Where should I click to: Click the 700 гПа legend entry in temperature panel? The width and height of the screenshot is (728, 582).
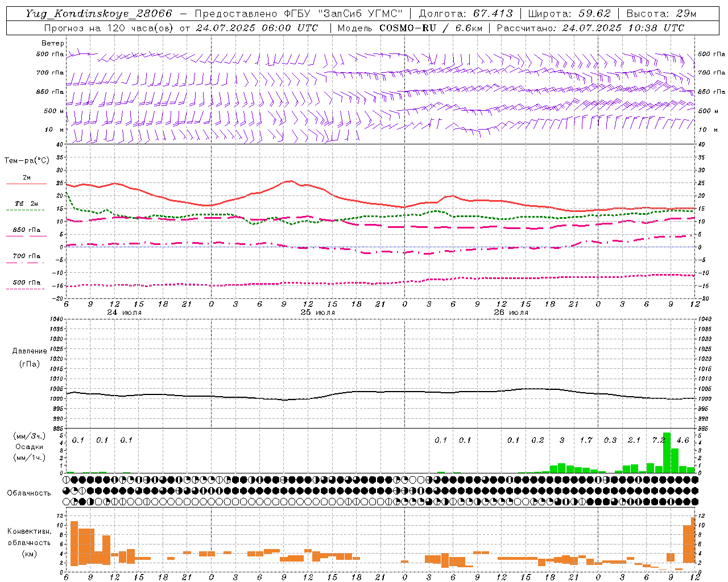pos(26,256)
